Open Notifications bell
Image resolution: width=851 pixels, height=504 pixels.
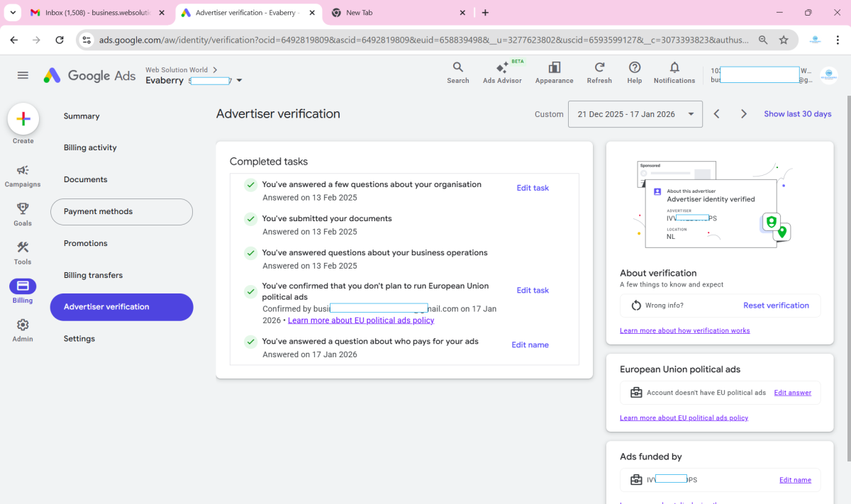(674, 72)
